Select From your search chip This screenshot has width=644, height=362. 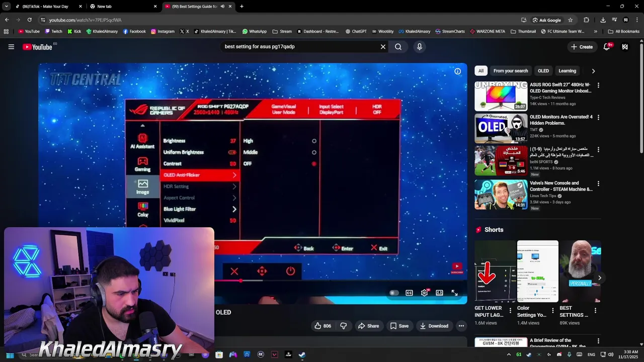(x=510, y=71)
